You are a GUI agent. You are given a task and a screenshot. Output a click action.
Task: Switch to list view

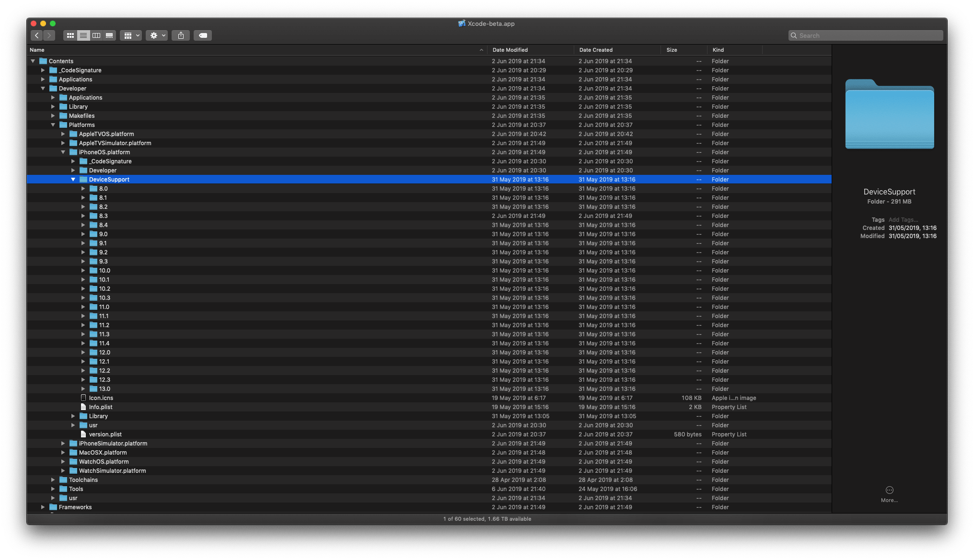click(x=83, y=35)
